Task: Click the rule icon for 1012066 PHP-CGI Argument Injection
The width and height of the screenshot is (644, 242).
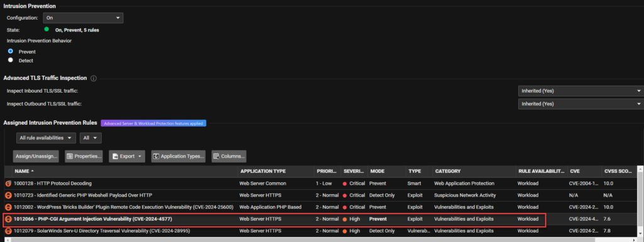Action: tap(8, 219)
